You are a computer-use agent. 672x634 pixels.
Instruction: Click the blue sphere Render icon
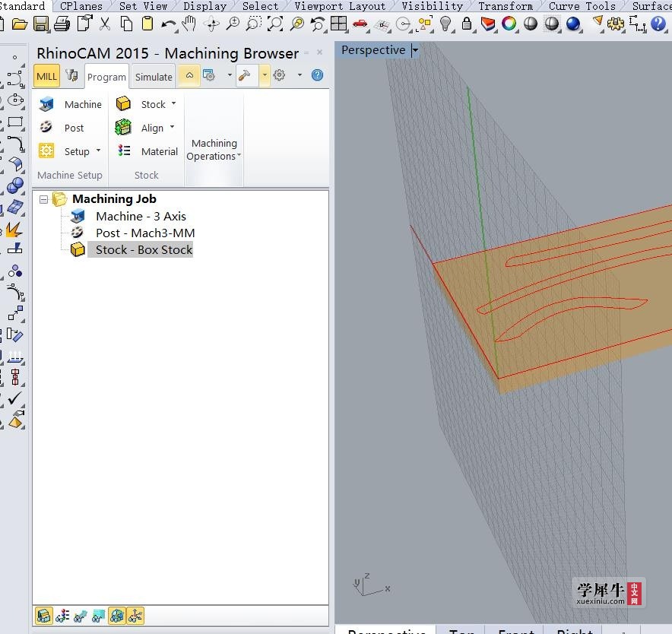[573, 24]
